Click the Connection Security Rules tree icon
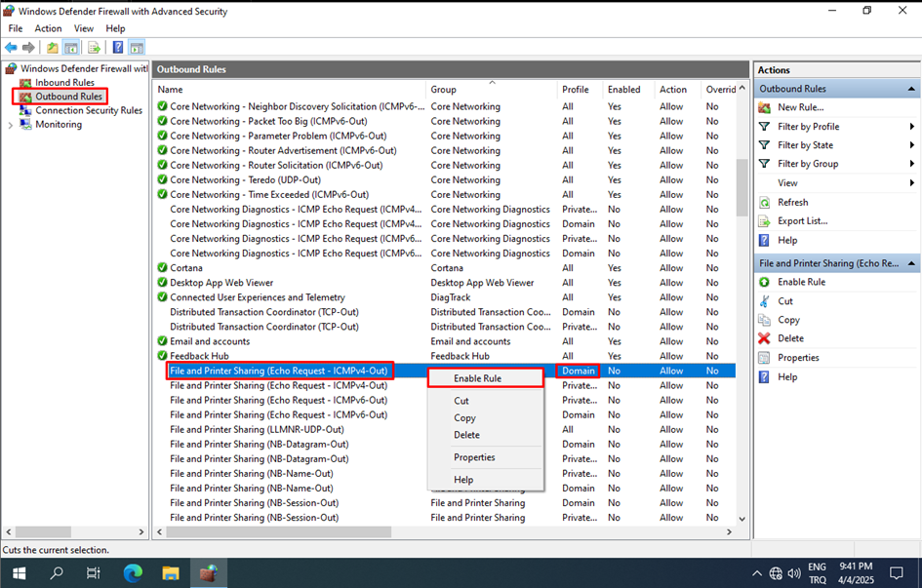 coord(25,110)
